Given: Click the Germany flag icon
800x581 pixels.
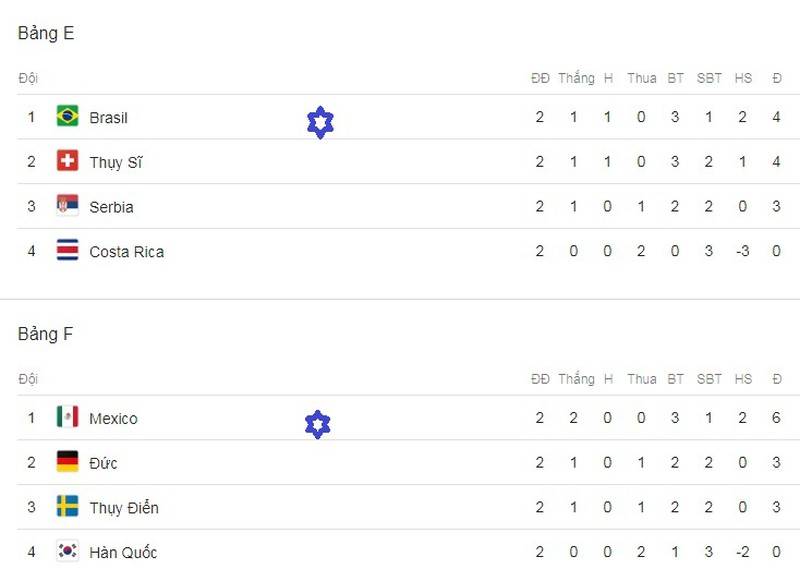Looking at the screenshot, I should tap(68, 463).
